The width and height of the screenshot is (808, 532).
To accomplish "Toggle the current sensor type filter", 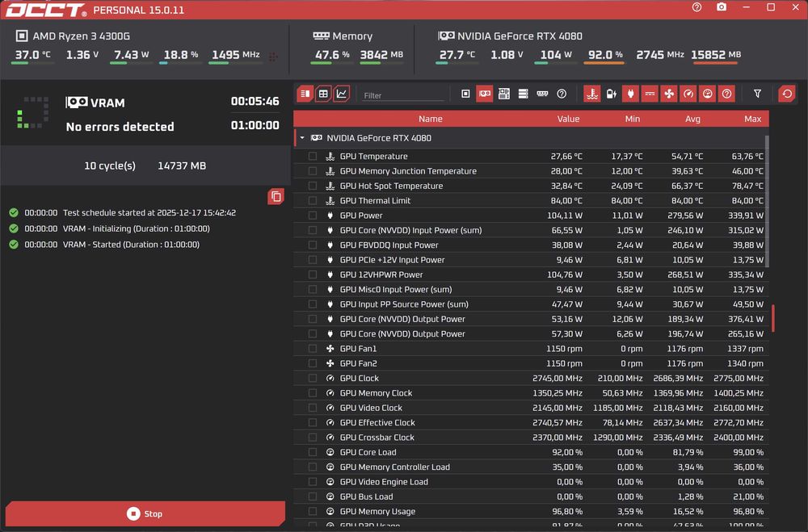I will pos(650,94).
